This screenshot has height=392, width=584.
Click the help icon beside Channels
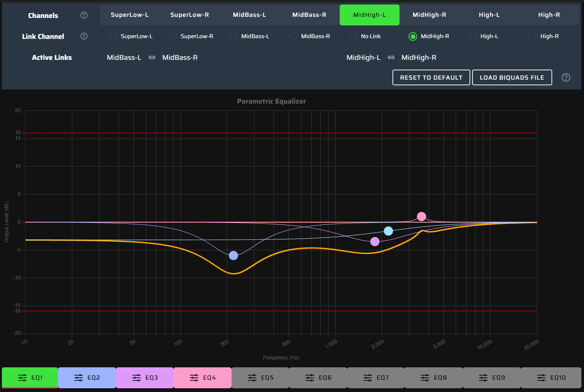coord(84,15)
